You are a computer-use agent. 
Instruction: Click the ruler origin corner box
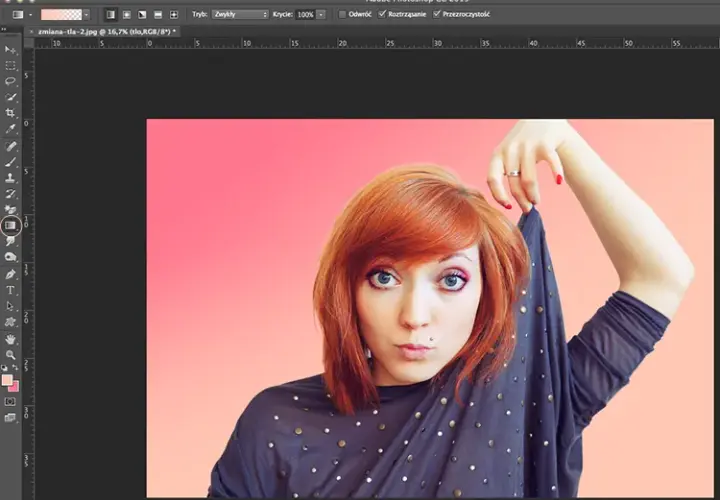pyautogui.click(x=29, y=43)
